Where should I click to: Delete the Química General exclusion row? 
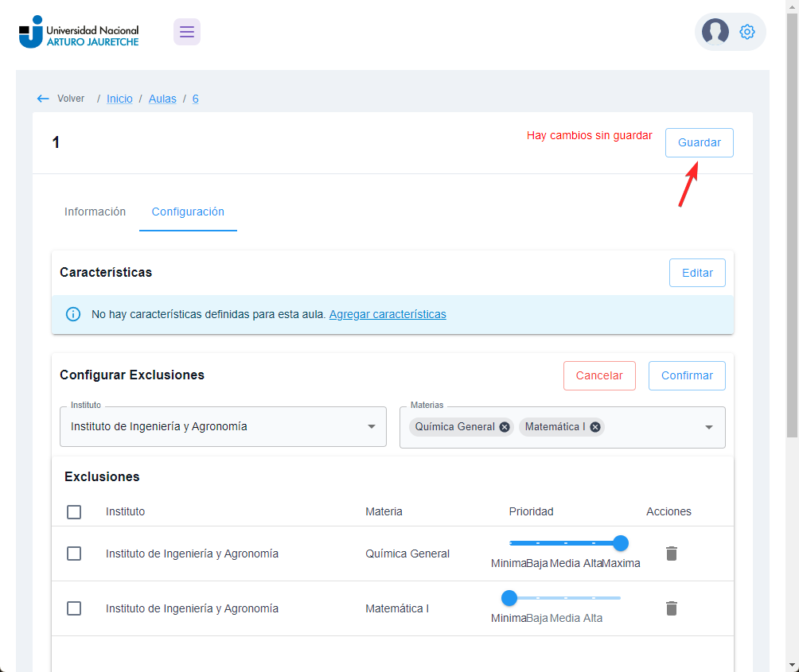point(672,554)
